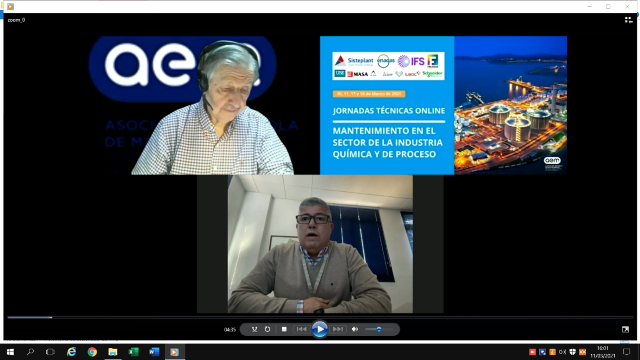Image resolution: width=640 pixels, height=360 pixels.
Task: Open Task View on the taskbar
Action: pos(50,352)
